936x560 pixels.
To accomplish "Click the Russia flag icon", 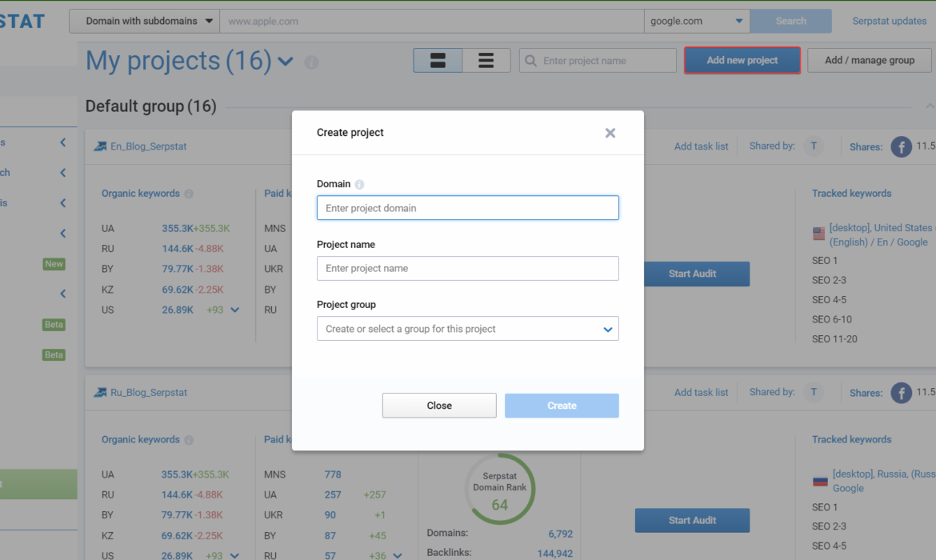I will tap(821, 481).
